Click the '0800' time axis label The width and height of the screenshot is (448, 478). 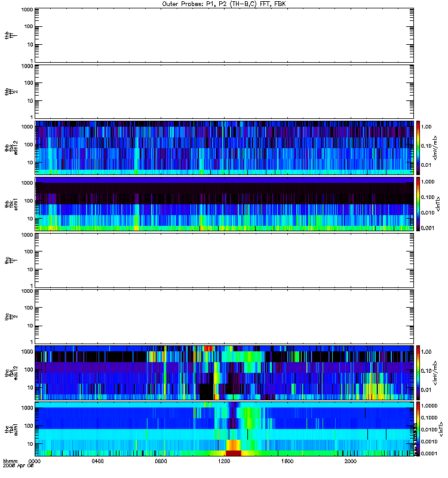161,461
